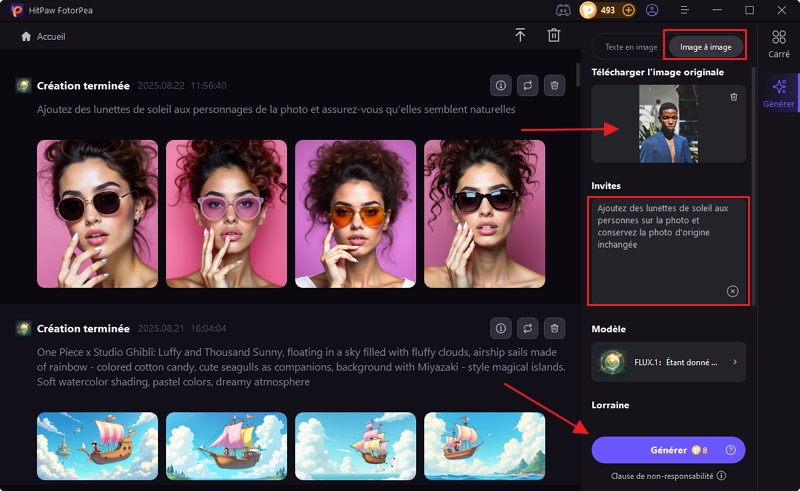
Task: Click help icon on Générer button
Action: (731, 450)
